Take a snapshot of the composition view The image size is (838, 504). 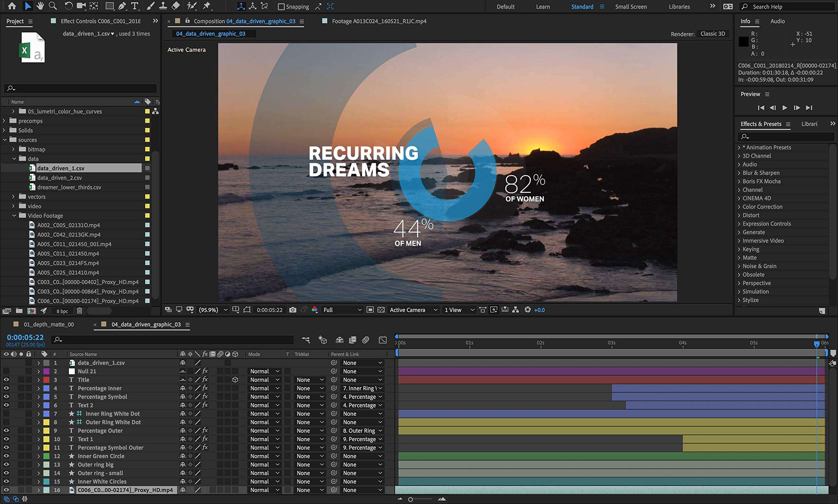click(x=292, y=309)
